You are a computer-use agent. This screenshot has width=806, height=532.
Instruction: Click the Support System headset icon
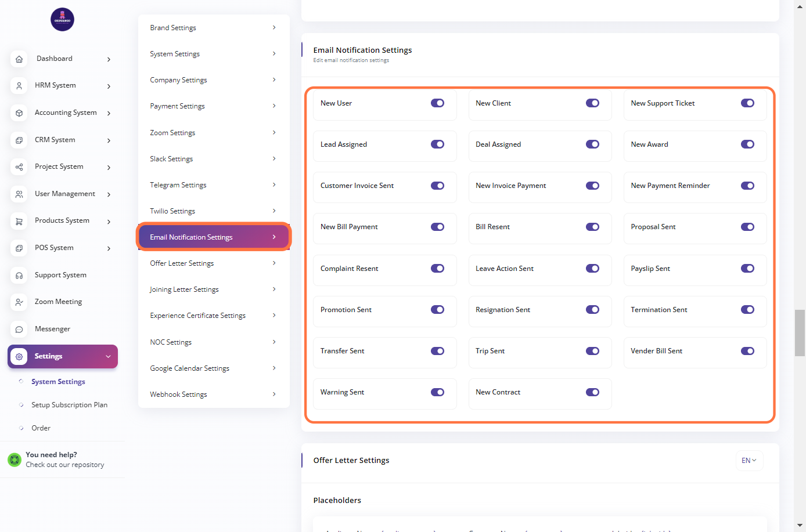click(19, 276)
